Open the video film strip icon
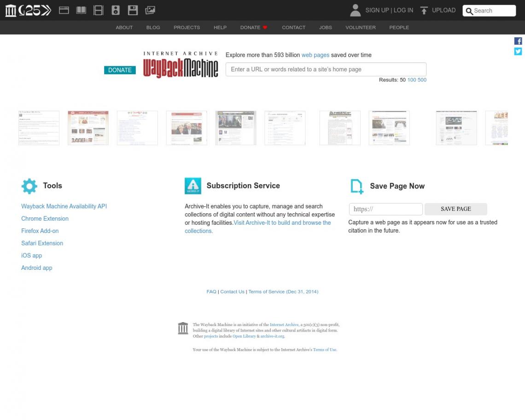Screen dimensions: 525x420 (99, 11)
